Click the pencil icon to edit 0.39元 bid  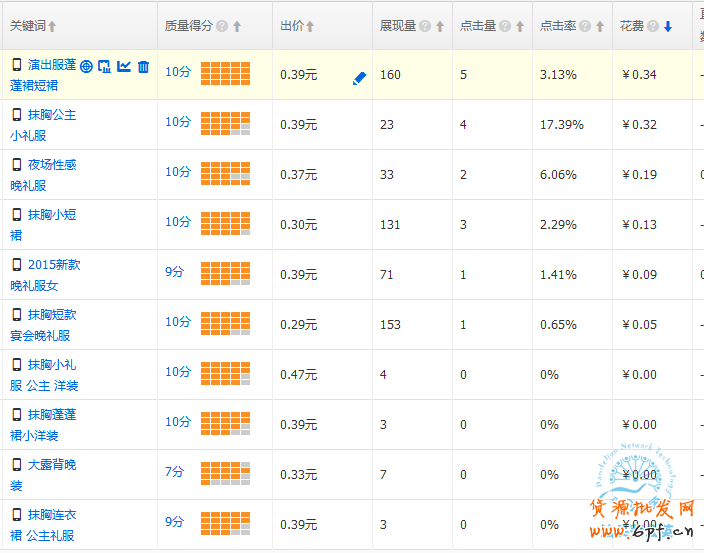(360, 78)
